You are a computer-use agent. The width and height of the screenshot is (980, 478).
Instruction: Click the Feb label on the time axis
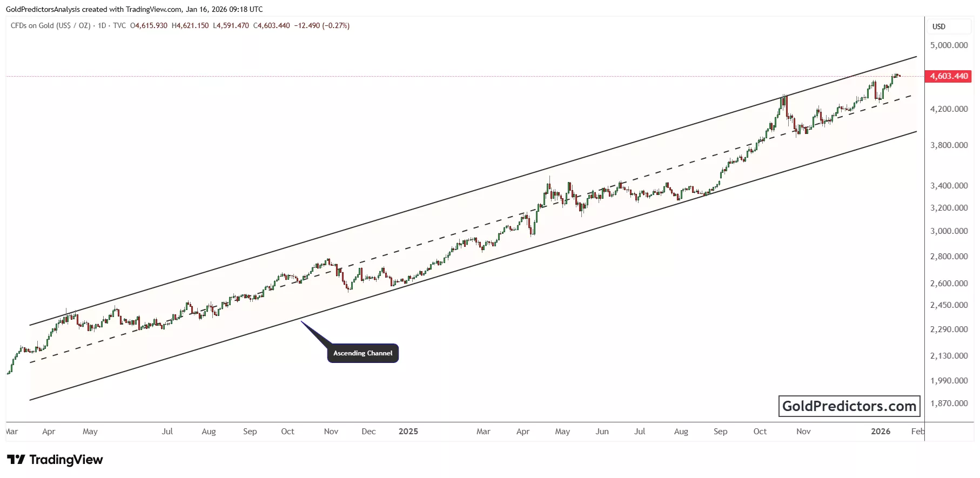click(x=917, y=431)
